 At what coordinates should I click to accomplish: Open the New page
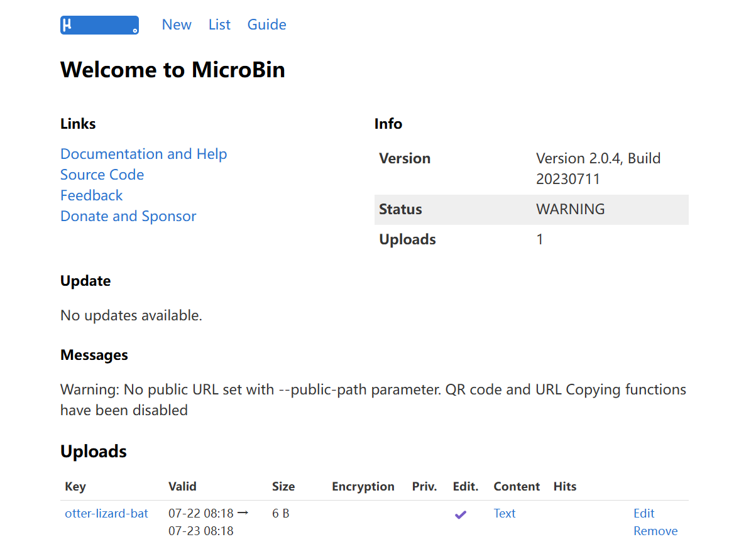177,24
